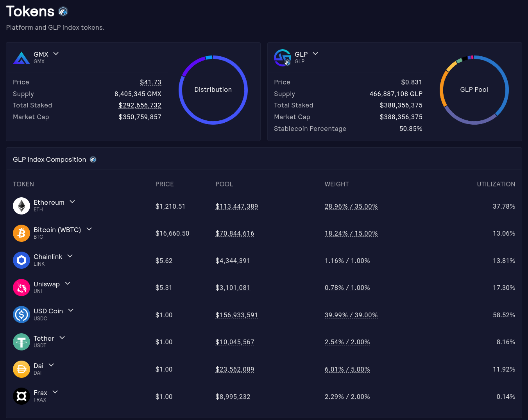Click GLP Total Staked $388,356,375

401,105
